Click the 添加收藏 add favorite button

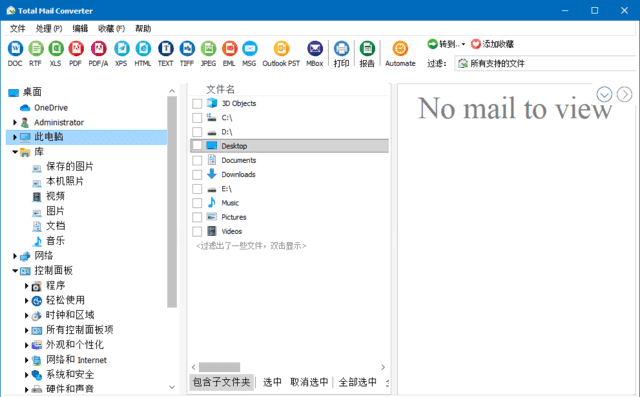point(492,44)
